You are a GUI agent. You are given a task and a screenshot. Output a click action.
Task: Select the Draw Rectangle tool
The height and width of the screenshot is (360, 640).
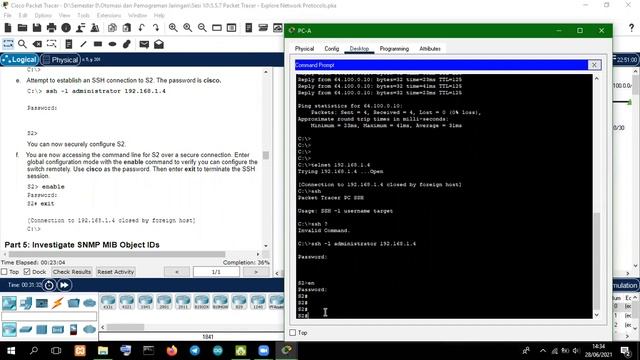click(x=98, y=44)
